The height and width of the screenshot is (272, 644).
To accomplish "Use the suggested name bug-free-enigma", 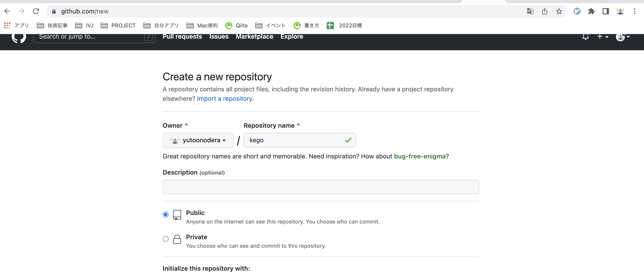I will coord(420,156).
